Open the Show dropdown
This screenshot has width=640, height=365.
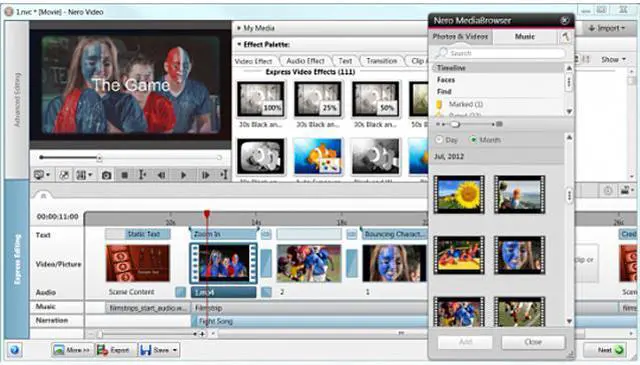pyautogui.click(x=613, y=60)
